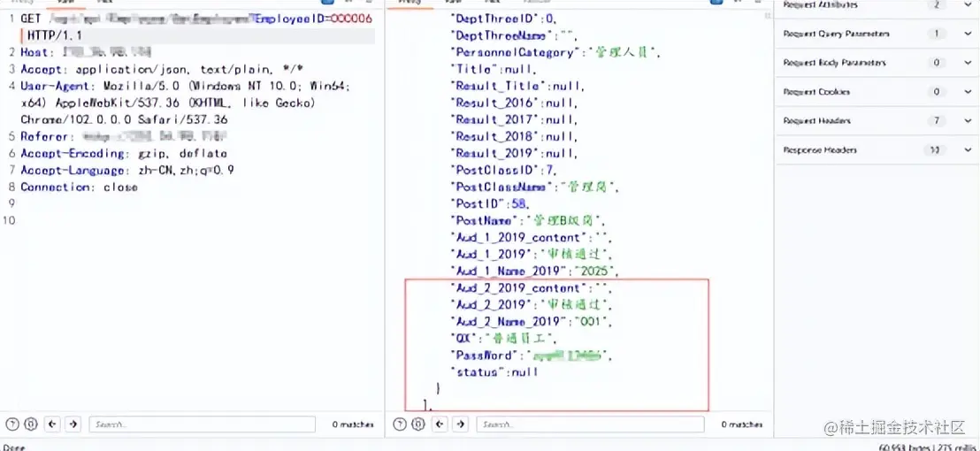
Task: Open help icon below the request pane
Action: pos(13,424)
